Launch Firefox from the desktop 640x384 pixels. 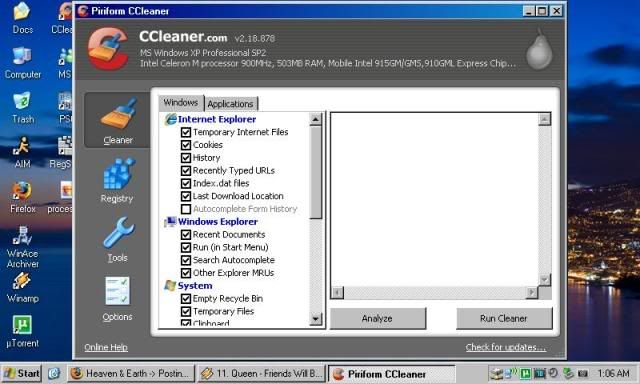pyautogui.click(x=22, y=198)
